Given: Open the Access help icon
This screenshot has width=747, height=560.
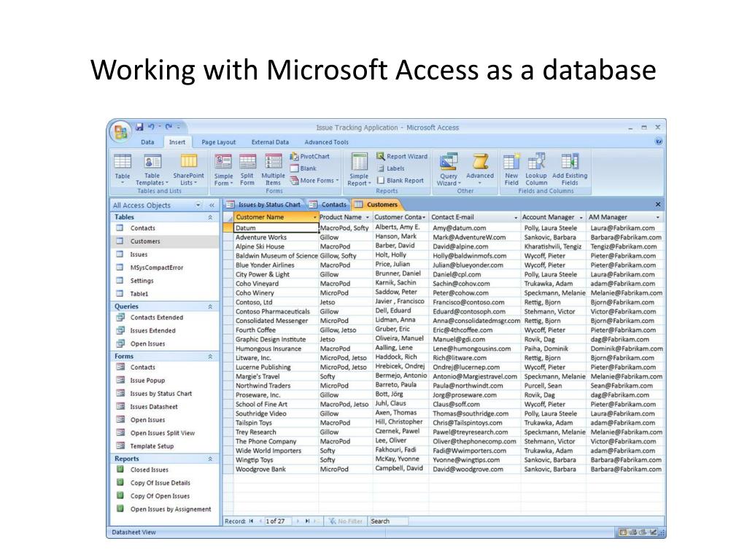Looking at the screenshot, I should tap(659, 141).
